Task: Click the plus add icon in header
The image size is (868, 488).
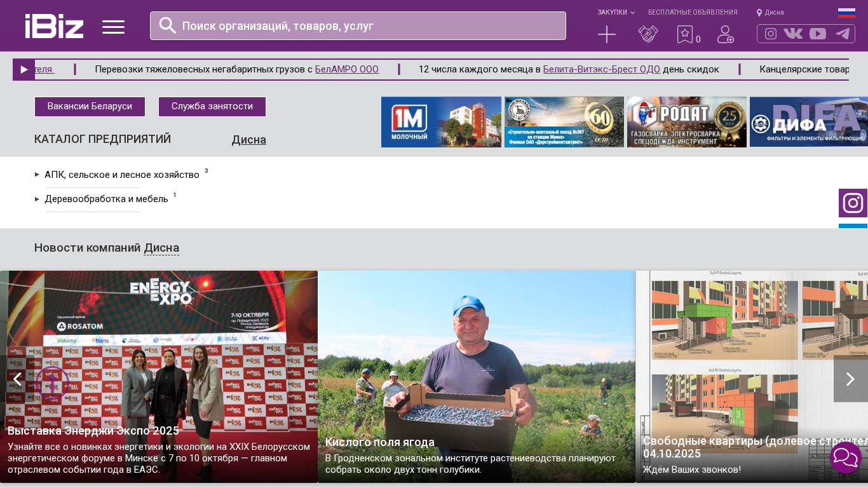Action: coord(607,34)
